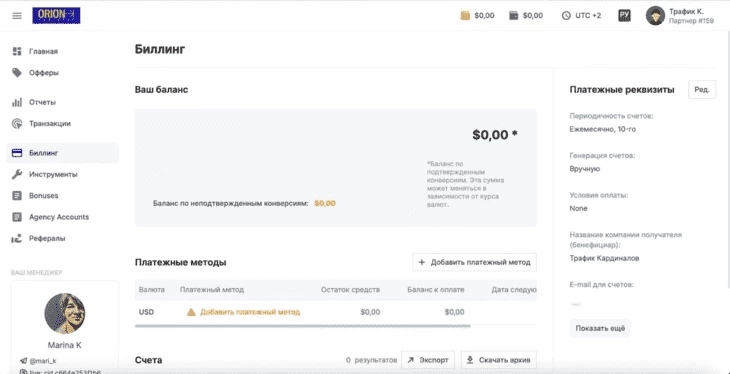Open Главная in the sidebar
Viewport: 730px width, 374px height.
43,51
